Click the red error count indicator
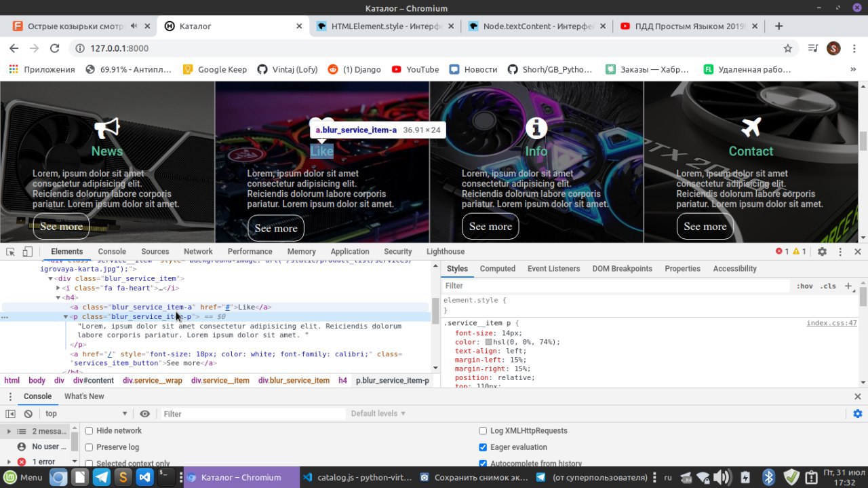This screenshot has height=488, width=868. click(x=782, y=251)
